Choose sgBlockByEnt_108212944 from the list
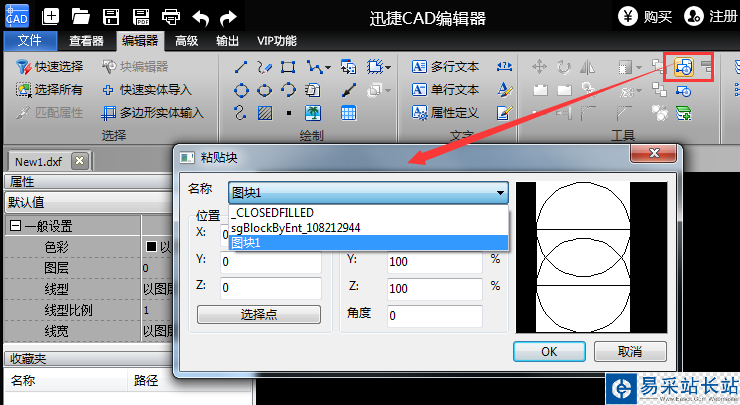Image resolution: width=740 pixels, height=405 pixels. pos(368,228)
